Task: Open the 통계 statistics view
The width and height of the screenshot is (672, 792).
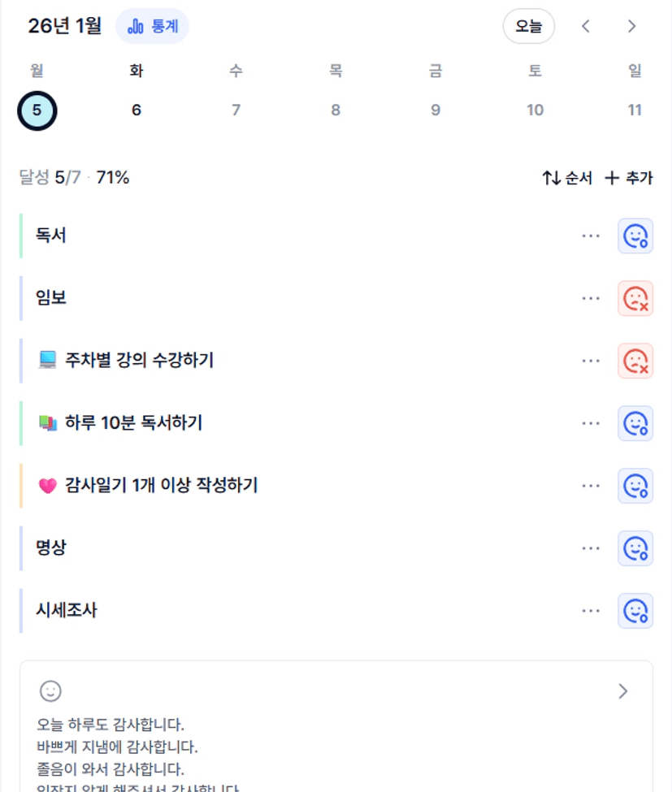Action: [153, 27]
